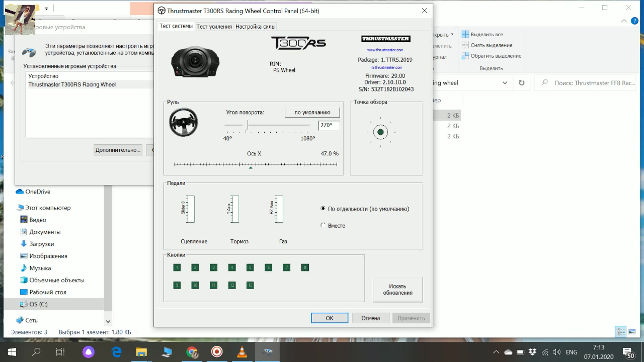Open Изображения folder in sidebar

[x=44, y=256]
